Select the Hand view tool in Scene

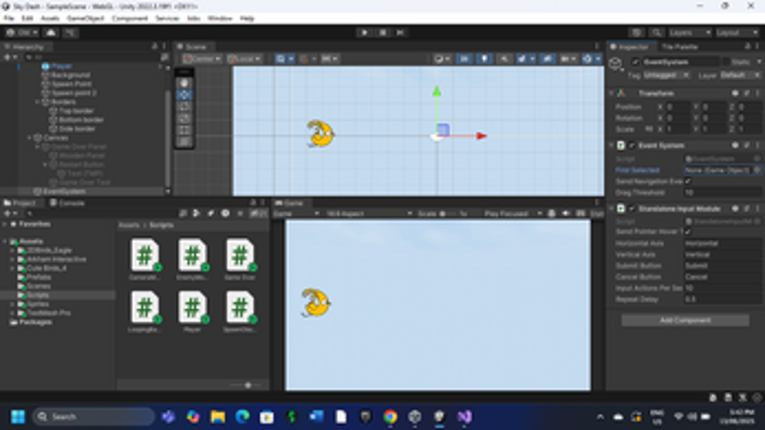(x=184, y=83)
